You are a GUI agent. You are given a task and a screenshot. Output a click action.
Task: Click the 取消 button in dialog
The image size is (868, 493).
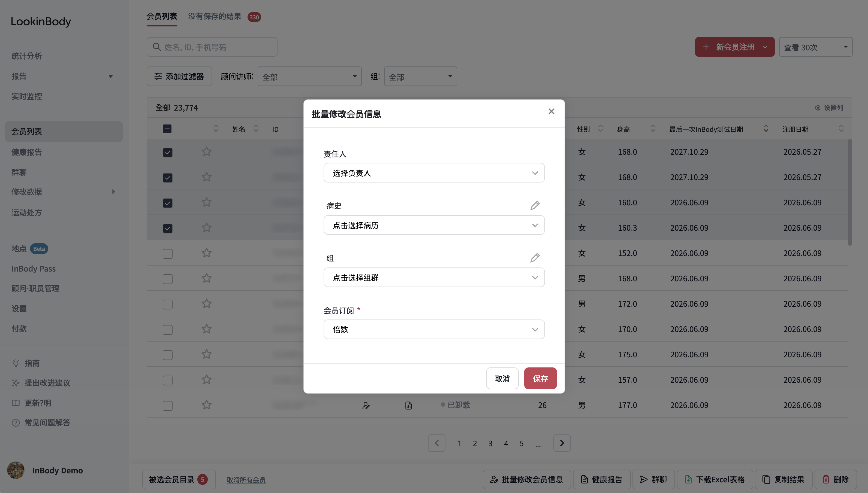point(502,378)
